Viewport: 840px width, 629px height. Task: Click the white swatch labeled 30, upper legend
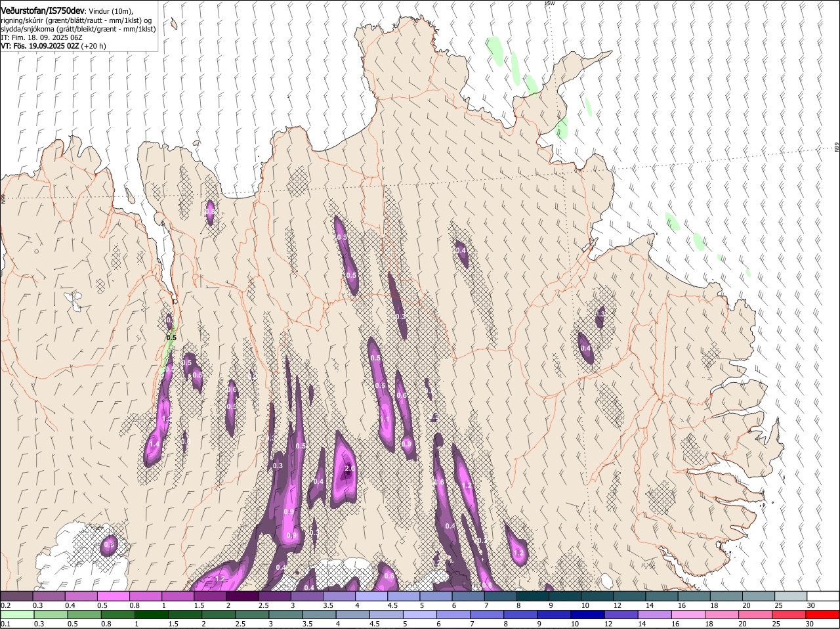click(824, 596)
